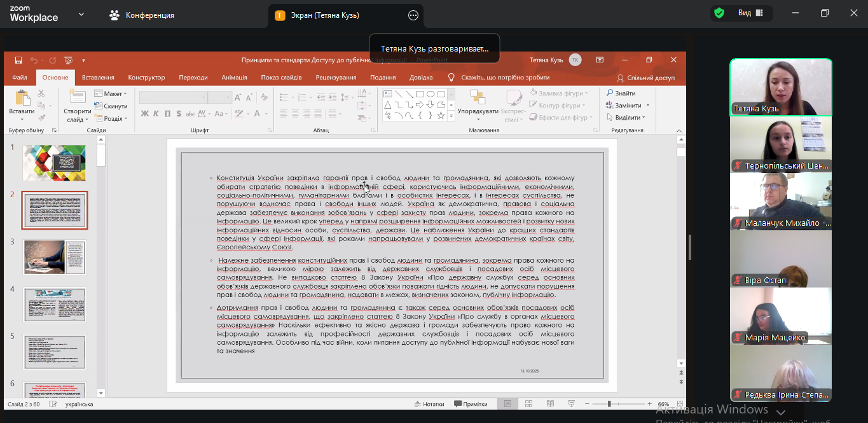Switch to the Анімація ribbon tab

(234, 78)
